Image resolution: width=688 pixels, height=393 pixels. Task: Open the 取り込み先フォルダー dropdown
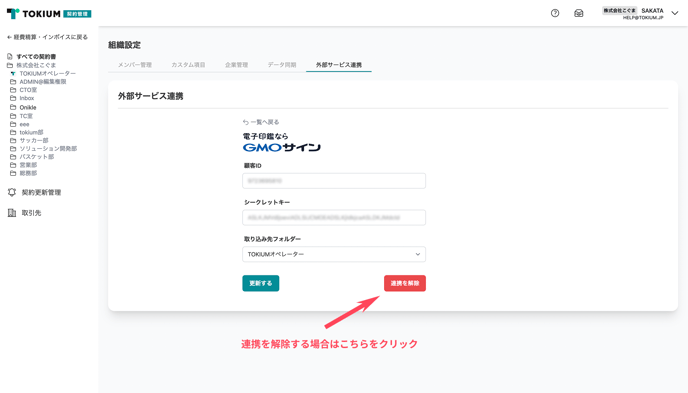[334, 254]
